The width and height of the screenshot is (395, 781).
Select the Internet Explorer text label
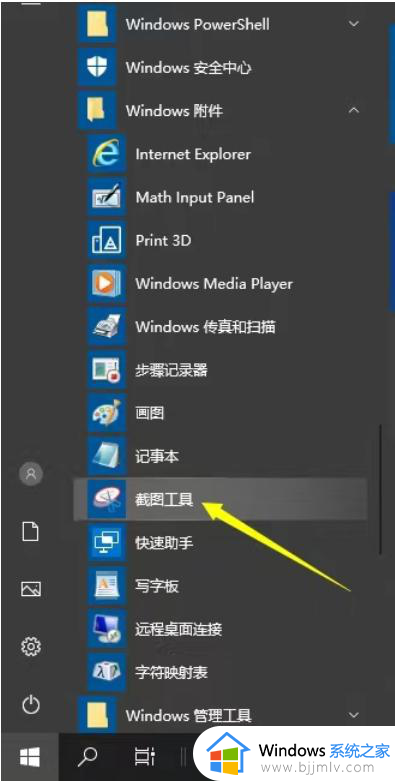[x=193, y=154]
